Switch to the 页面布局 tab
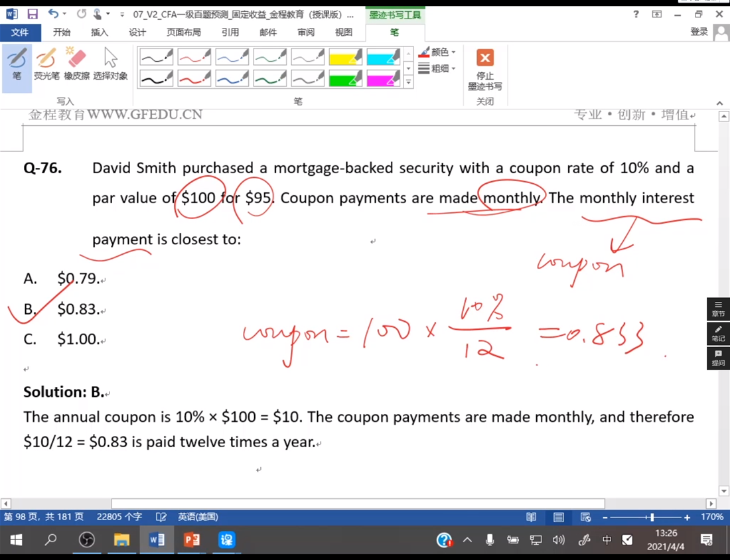730x560 pixels. [184, 32]
